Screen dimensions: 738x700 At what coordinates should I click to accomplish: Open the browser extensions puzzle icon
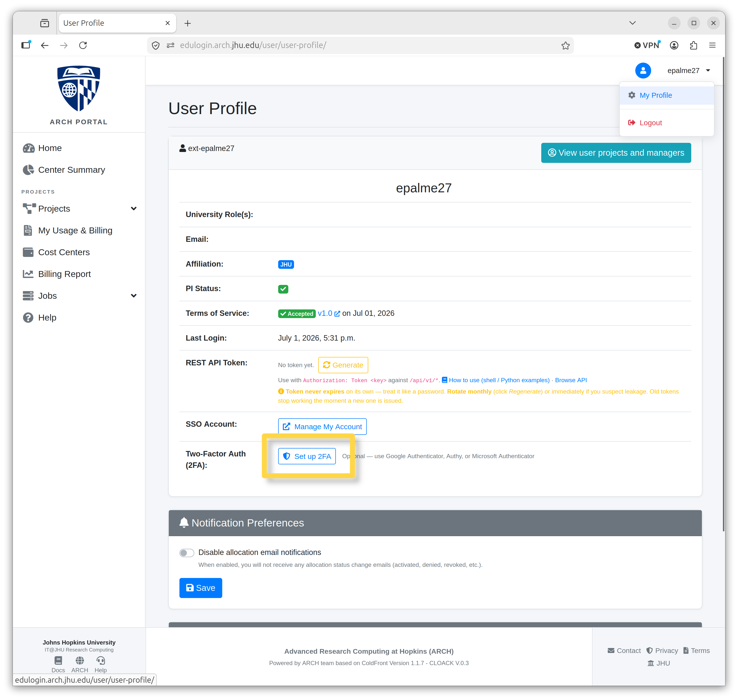point(693,46)
